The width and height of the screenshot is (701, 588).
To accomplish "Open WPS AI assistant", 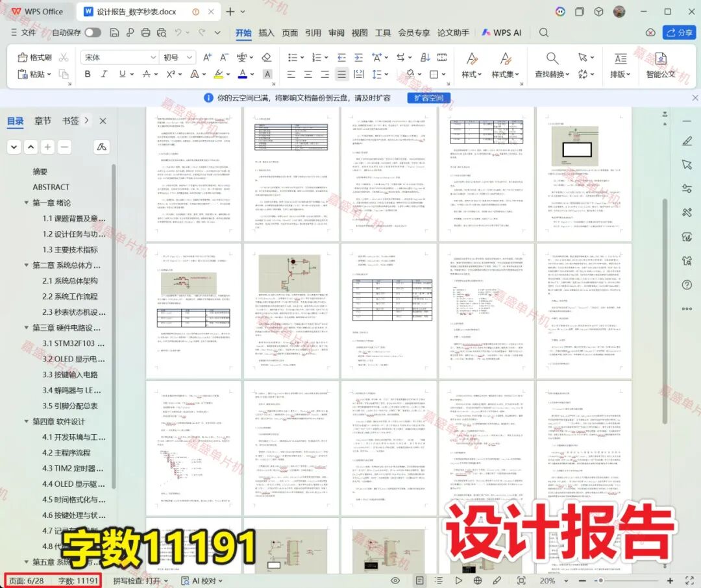I will point(502,32).
